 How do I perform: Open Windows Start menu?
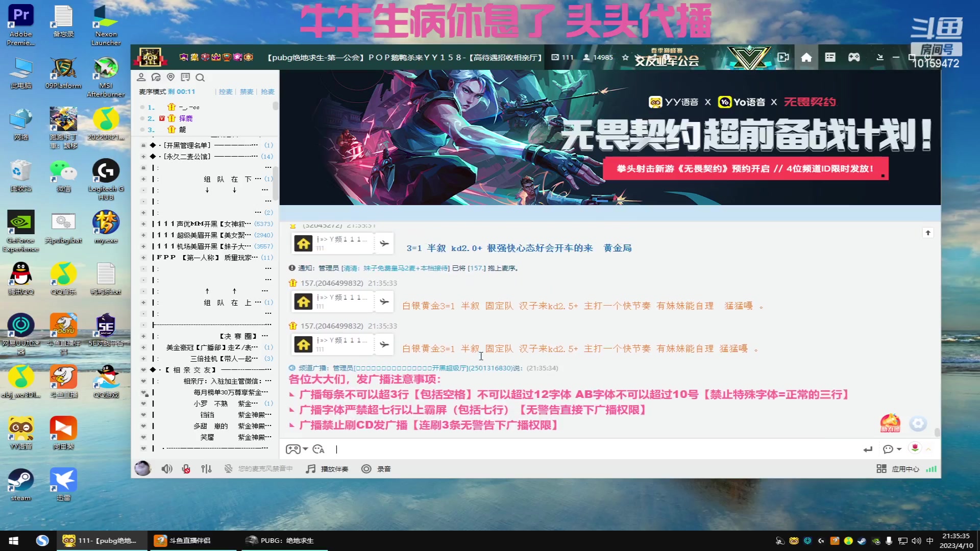pyautogui.click(x=14, y=541)
